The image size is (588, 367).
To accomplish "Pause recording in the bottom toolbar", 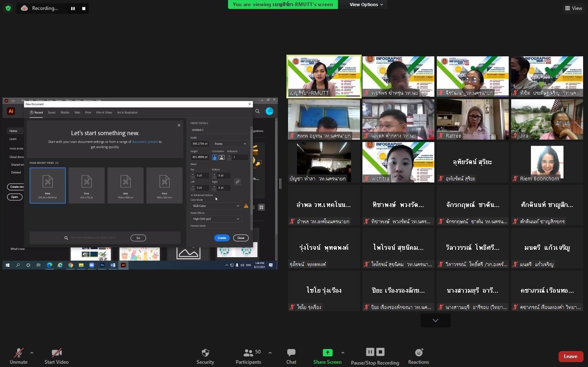I will [x=370, y=352].
